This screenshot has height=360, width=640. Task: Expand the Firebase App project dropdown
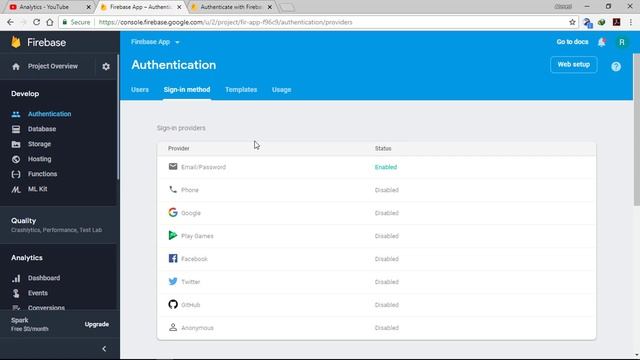pyautogui.click(x=155, y=42)
